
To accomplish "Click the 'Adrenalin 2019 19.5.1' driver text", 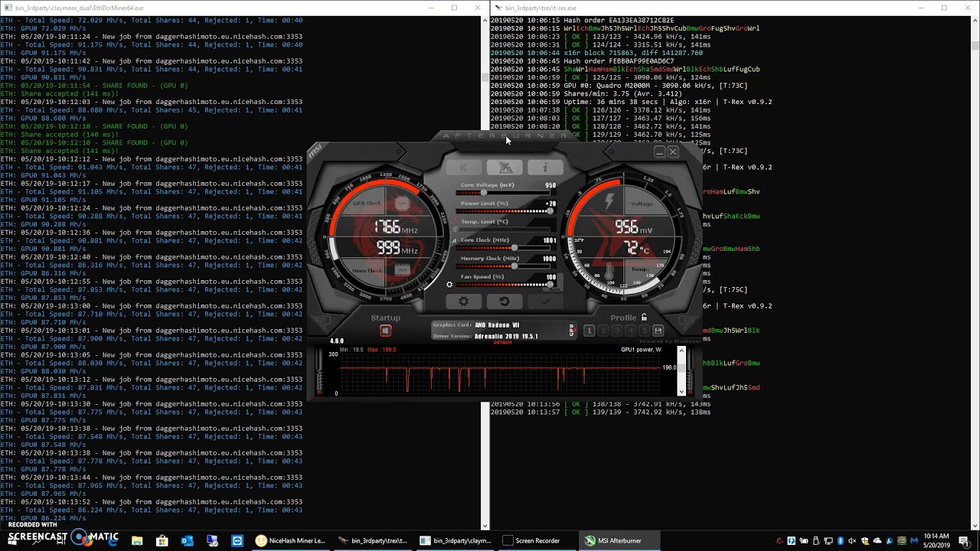I will coord(506,336).
